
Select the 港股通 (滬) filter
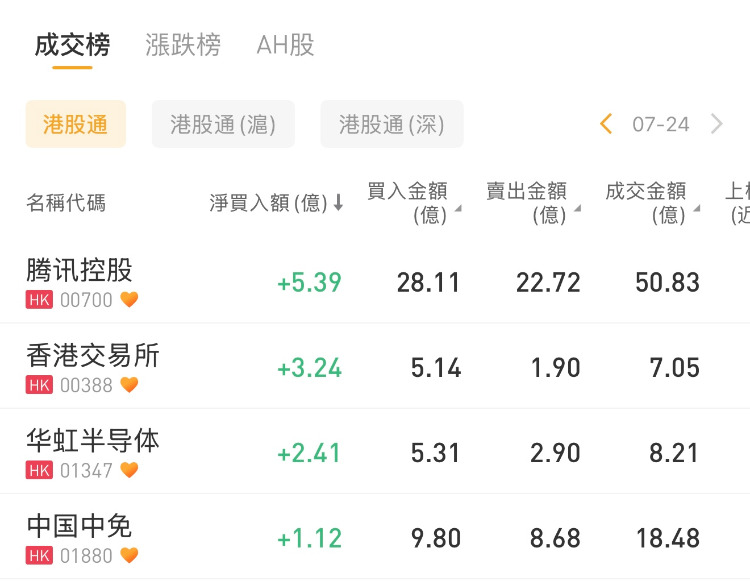[x=223, y=124]
